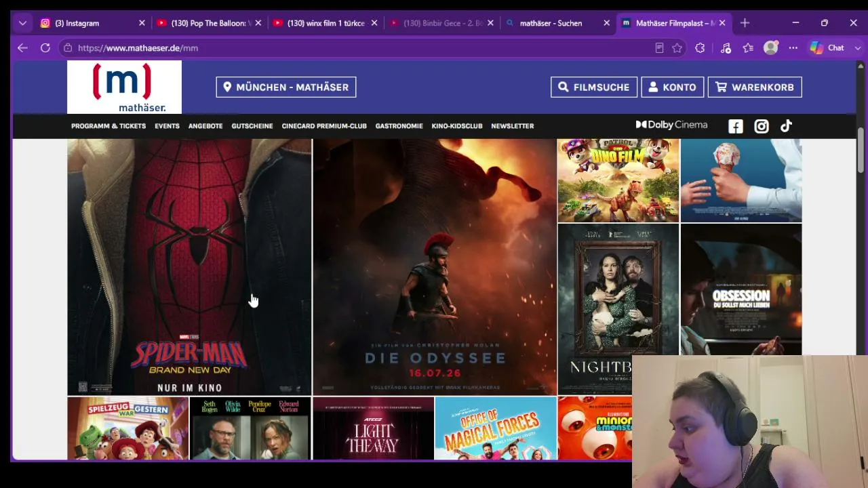This screenshot has width=868, height=488.
Task: Close the winx film 1 türkçe tab
Action: pyautogui.click(x=374, y=23)
